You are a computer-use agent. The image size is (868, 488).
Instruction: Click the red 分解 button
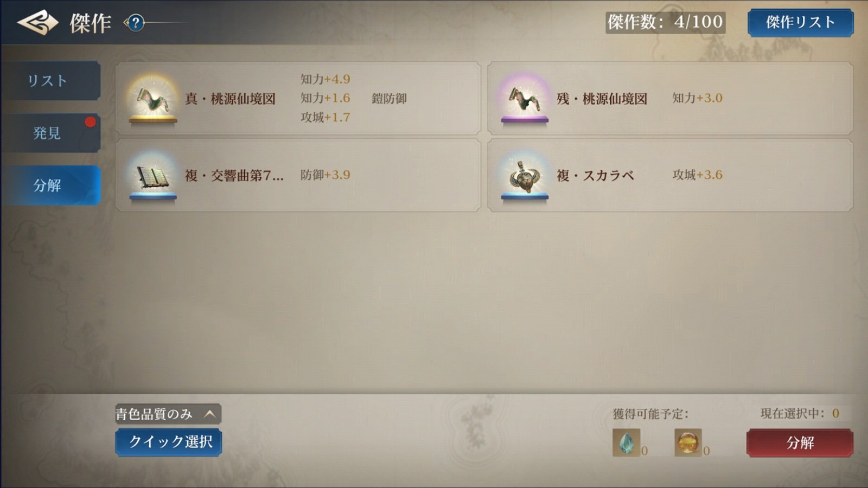[x=800, y=442]
